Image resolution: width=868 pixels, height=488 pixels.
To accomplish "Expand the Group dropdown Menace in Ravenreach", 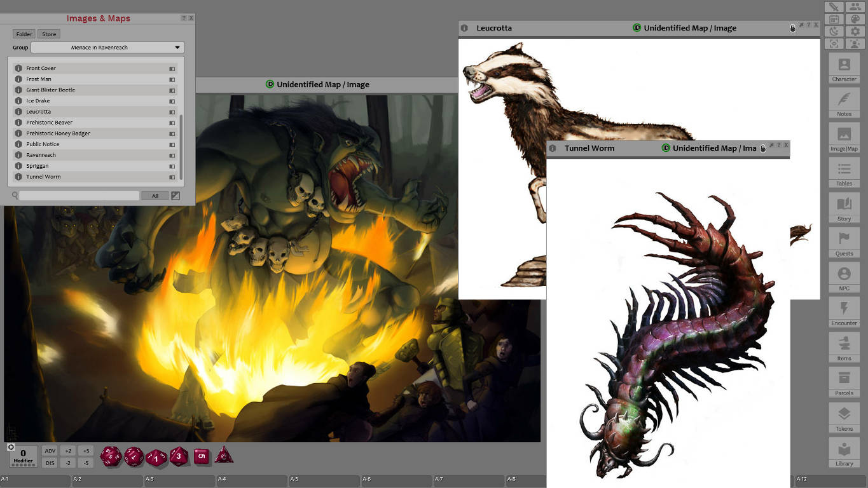I will (107, 48).
